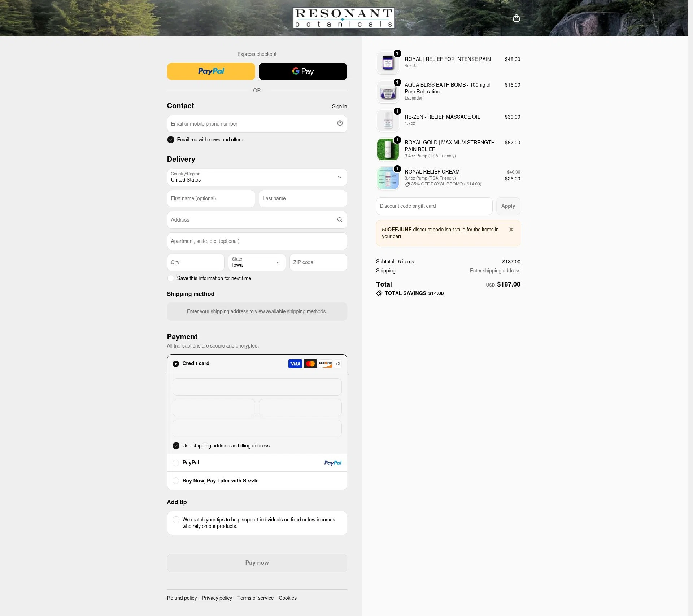Focus the City field
693x616 pixels.
pyautogui.click(x=196, y=262)
